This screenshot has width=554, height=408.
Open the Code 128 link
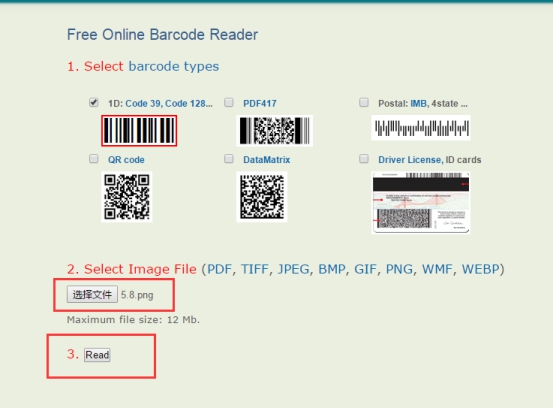click(x=189, y=104)
